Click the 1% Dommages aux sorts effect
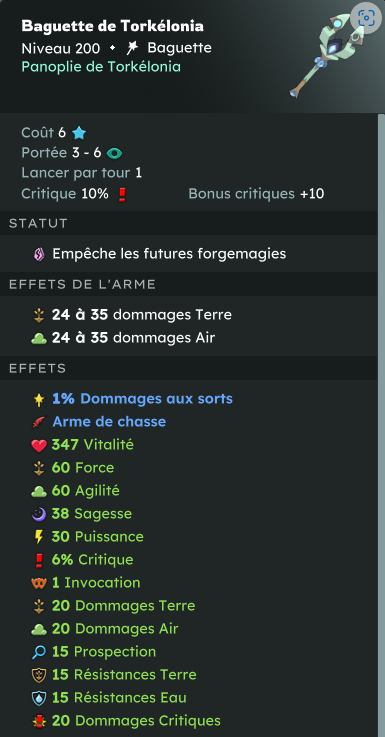 142,399
